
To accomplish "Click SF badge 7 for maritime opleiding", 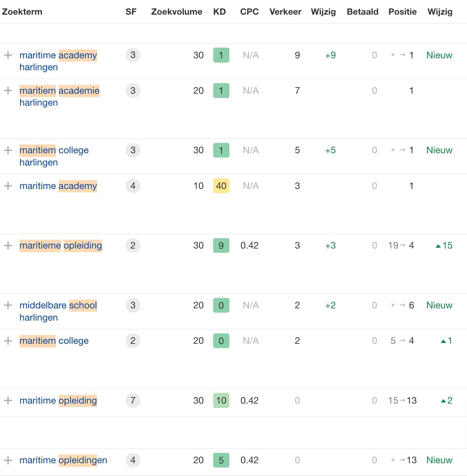I will [133, 400].
